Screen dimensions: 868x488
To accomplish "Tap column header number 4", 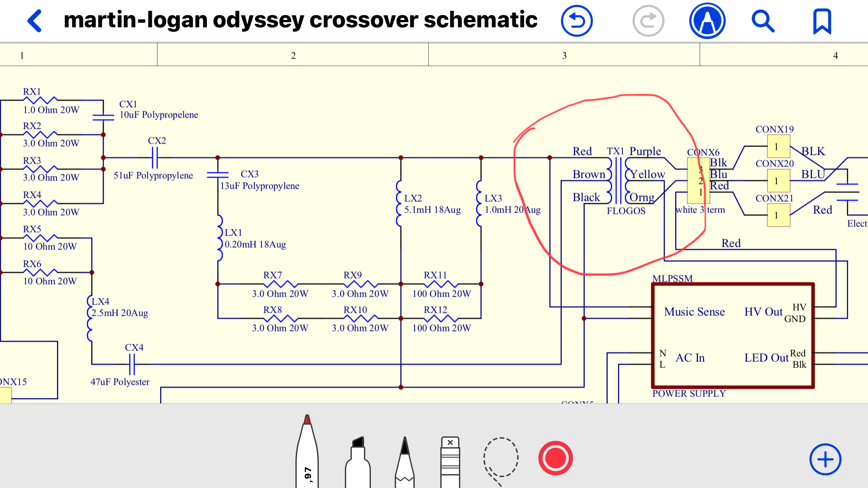I will (835, 56).
